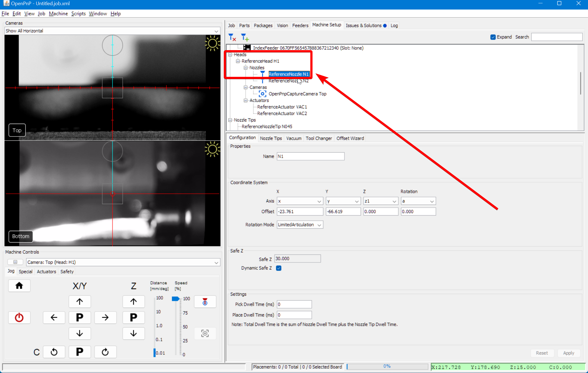588x373 pixels.
Task: Disable the Dynamic Safe Z checkbox
Action: [x=278, y=268]
